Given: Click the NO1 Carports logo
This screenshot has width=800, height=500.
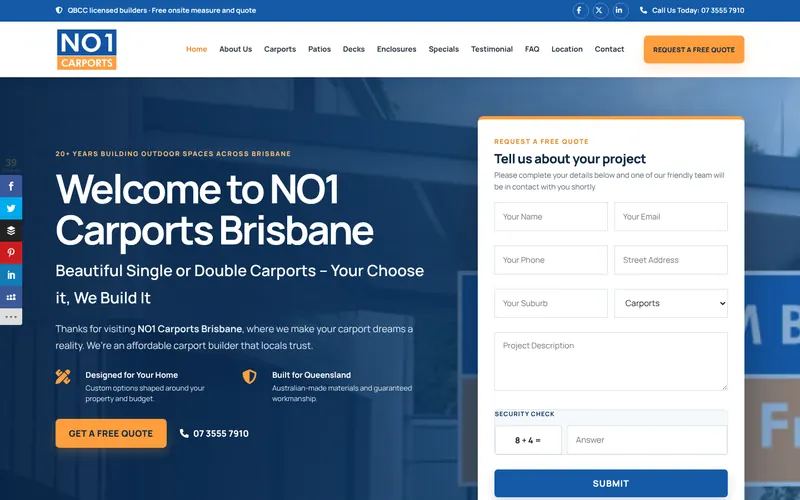Looking at the screenshot, I should 87,49.
